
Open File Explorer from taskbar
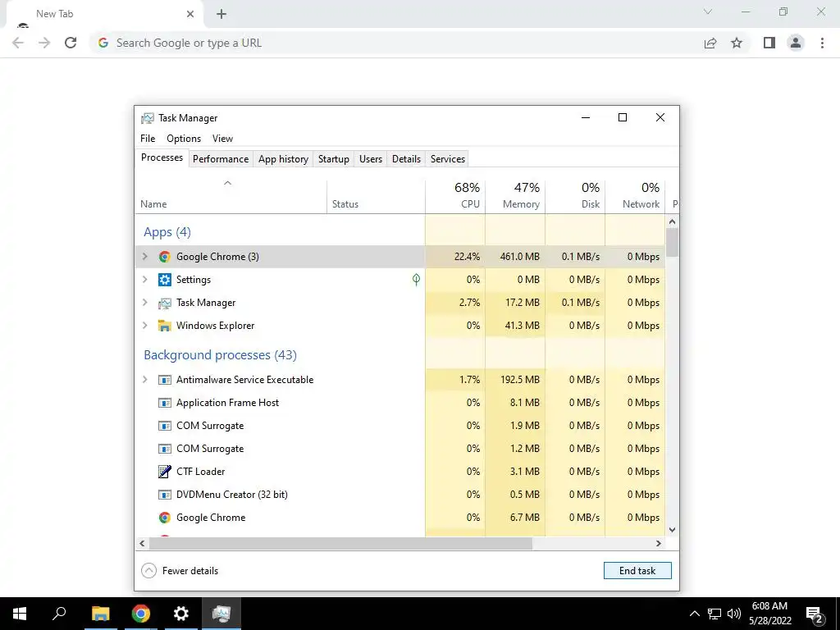pos(100,614)
